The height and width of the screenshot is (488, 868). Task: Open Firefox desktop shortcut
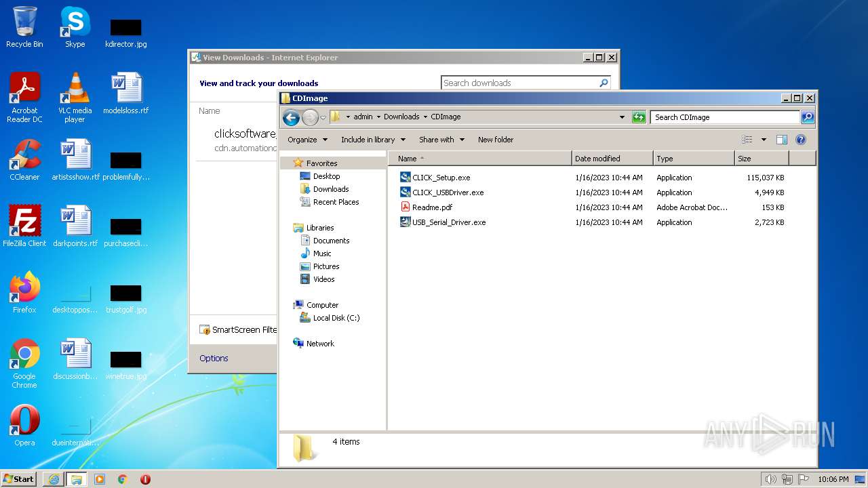[24, 293]
